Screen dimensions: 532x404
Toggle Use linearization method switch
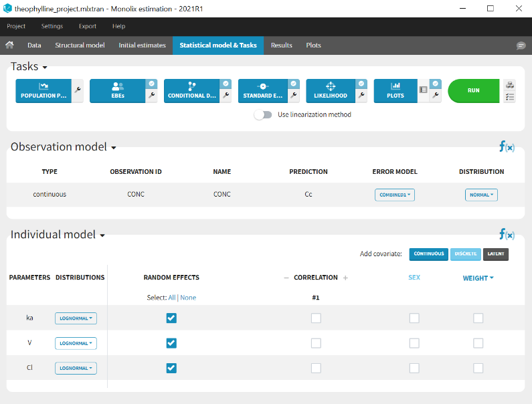[263, 114]
